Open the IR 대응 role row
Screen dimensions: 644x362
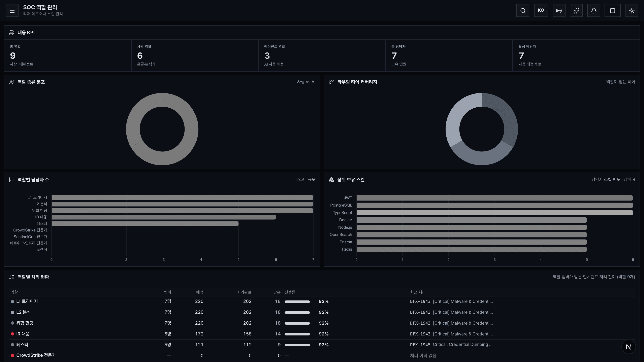(322, 334)
